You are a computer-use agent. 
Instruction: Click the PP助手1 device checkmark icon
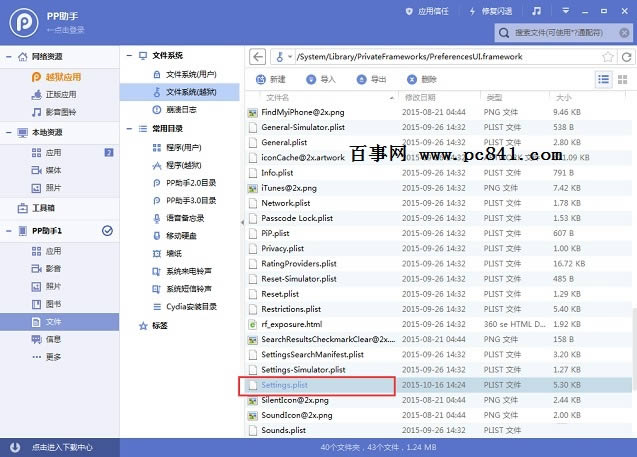click(x=107, y=231)
